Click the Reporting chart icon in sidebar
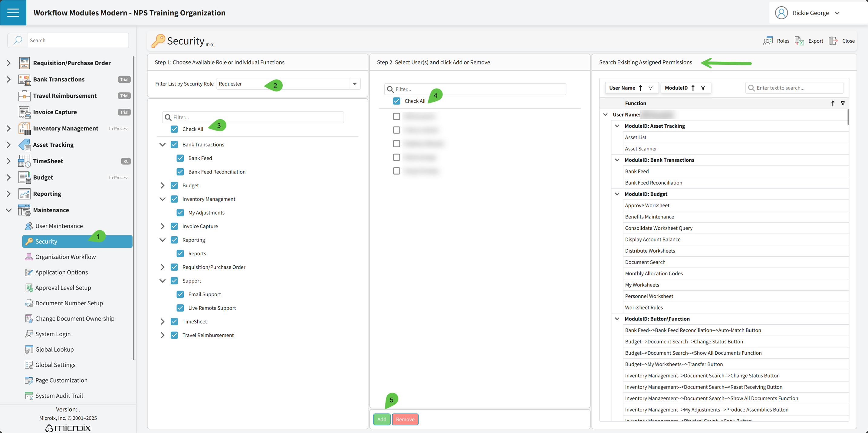868x433 pixels. coord(24,194)
